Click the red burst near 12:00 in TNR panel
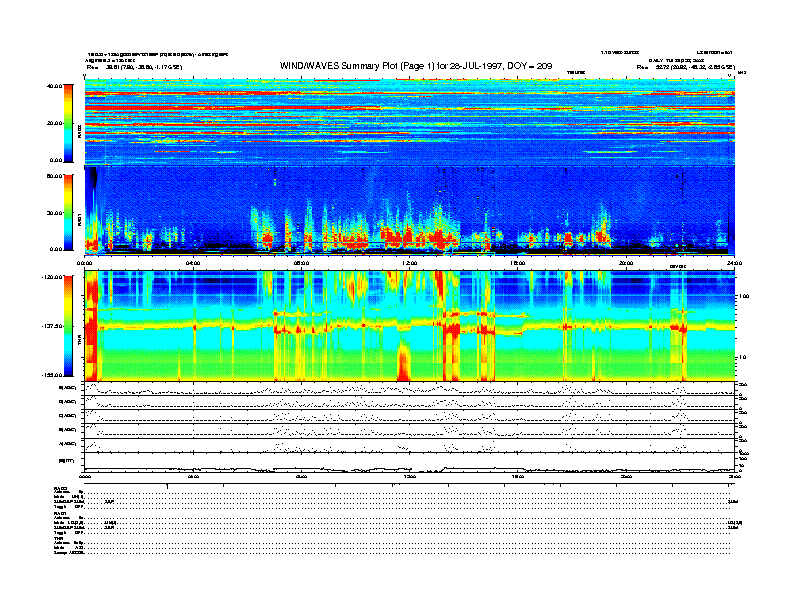The image size is (792, 612). tap(403, 361)
